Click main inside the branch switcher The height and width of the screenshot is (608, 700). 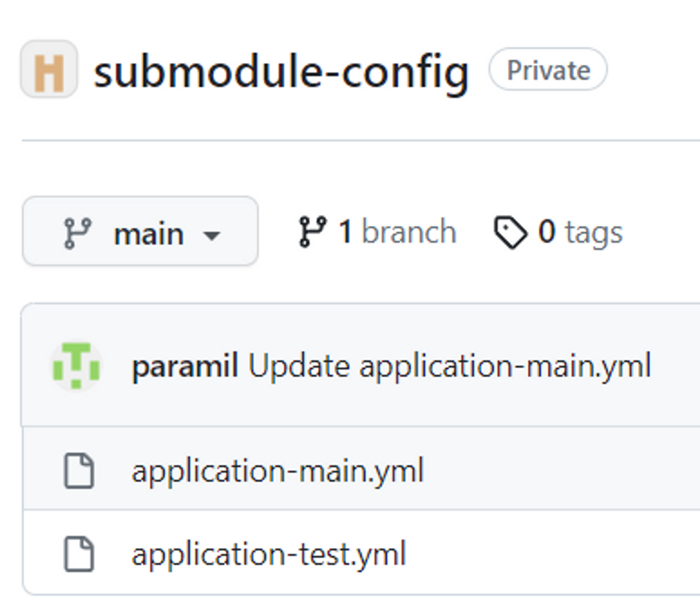click(149, 233)
